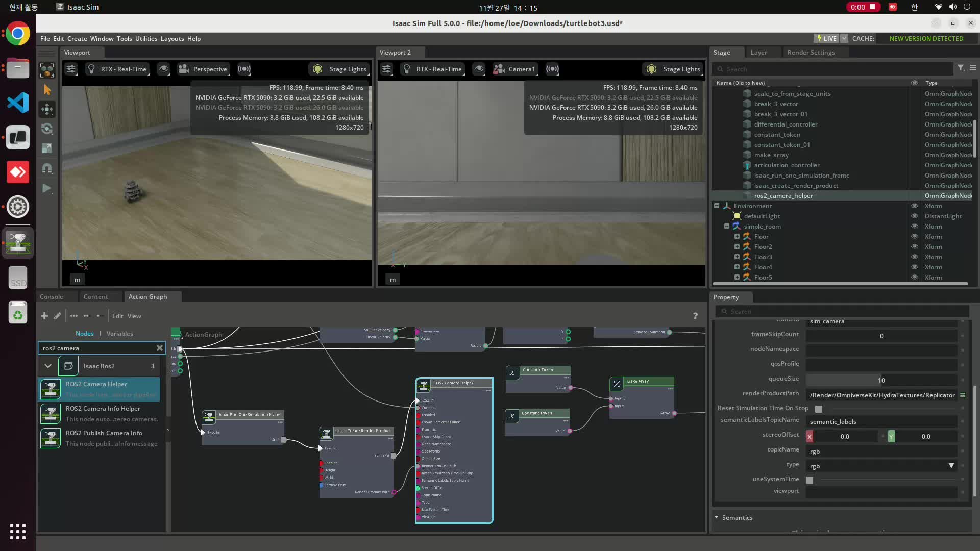Open RTX - Real-Time renderer dropdown in Viewport
Image resolution: width=980 pixels, height=551 pixels.
tap(118, 69)
